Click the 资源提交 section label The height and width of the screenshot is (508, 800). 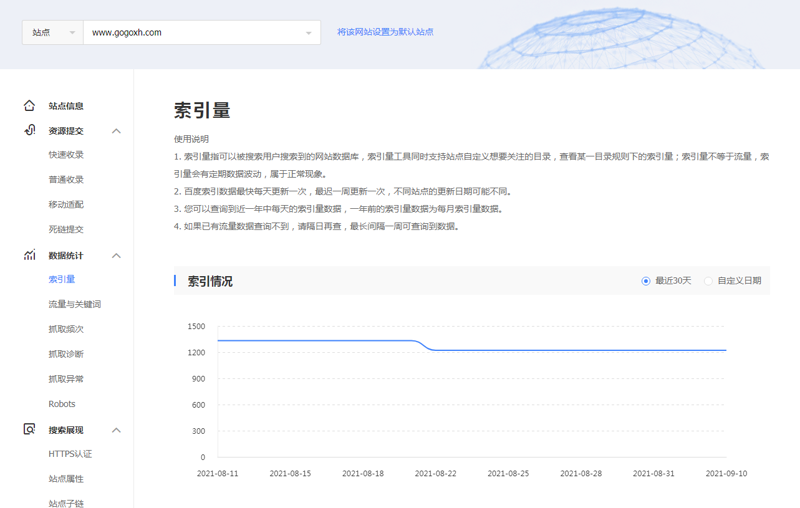click(66, 131)
